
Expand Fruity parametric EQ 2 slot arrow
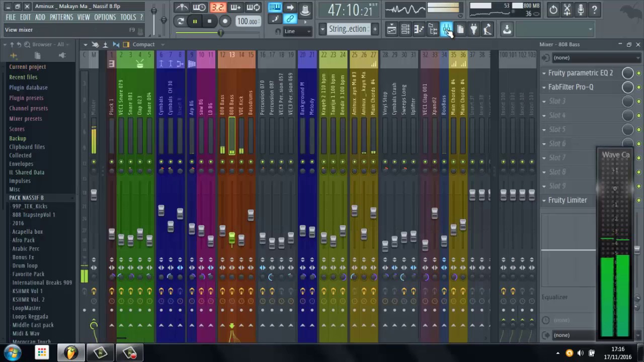(x=544, y=73)
